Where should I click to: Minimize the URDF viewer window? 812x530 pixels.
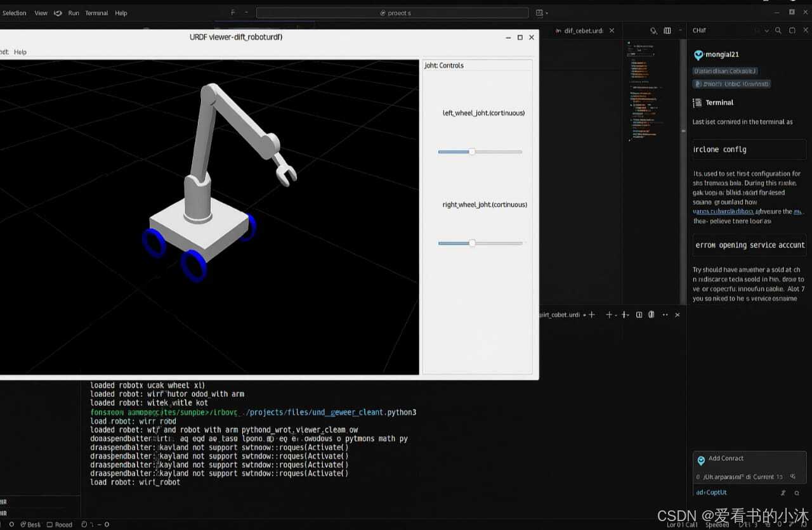[x=508, y=37]
